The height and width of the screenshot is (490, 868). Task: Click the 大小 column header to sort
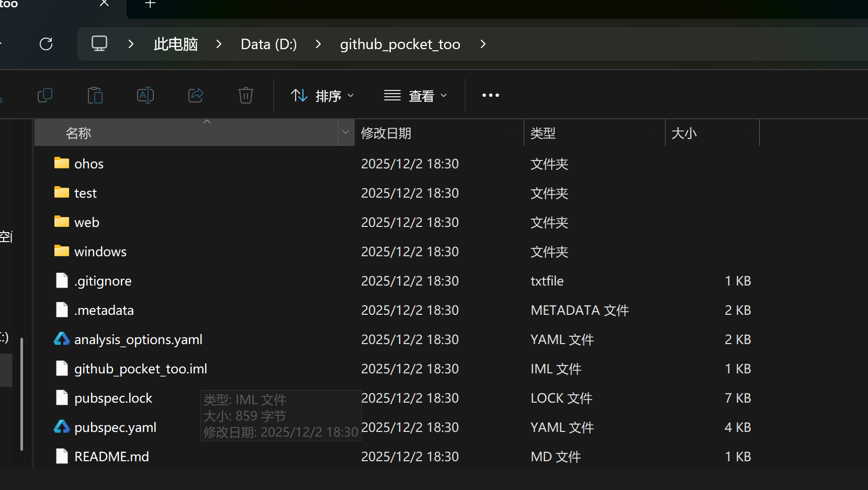(x=684, y=132)
